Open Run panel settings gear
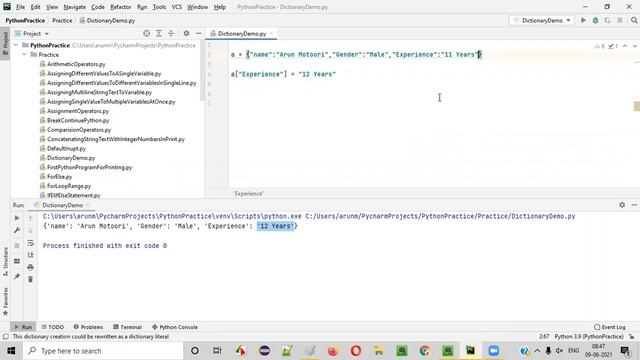640x360 pixels. (622, 205)
